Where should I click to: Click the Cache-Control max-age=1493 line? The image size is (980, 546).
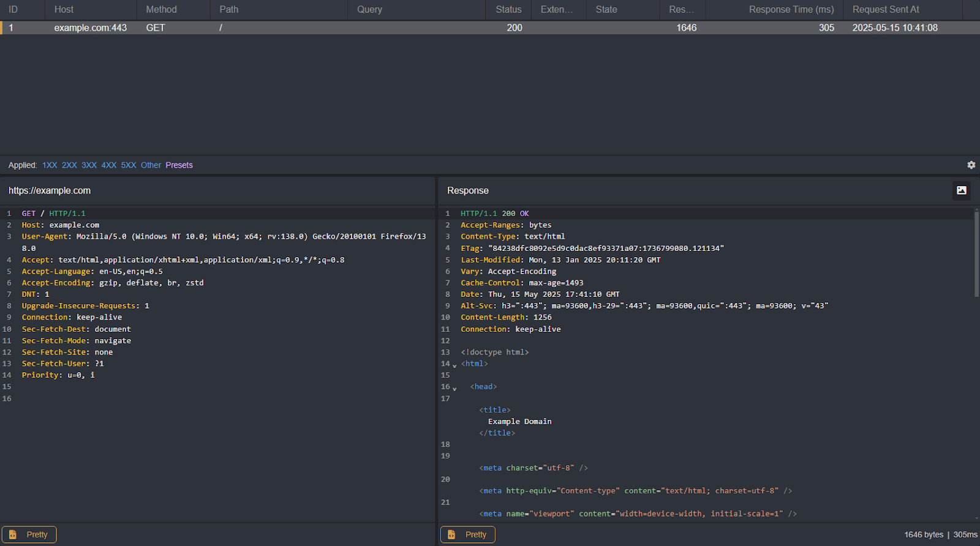coord(522,283)
